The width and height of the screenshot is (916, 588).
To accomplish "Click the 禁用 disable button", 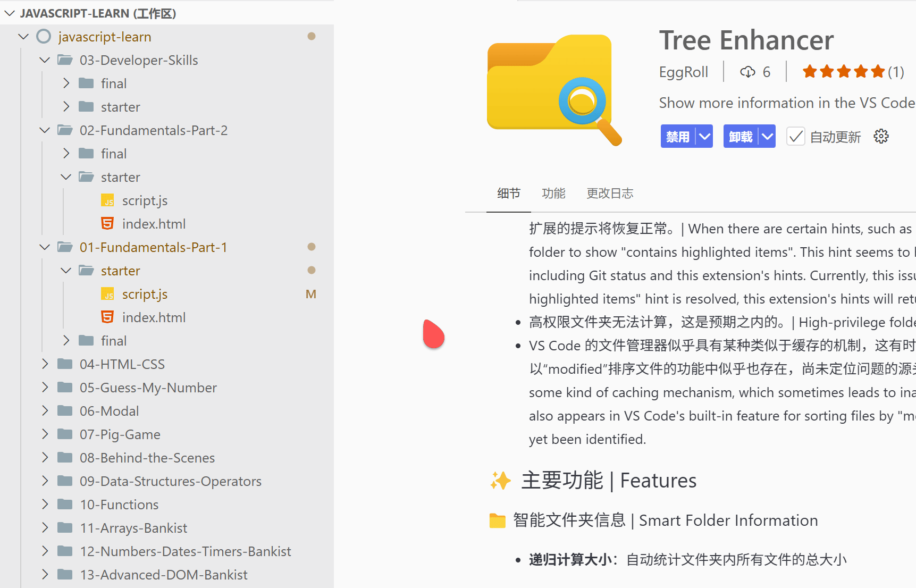I will [x=678, y=137].
